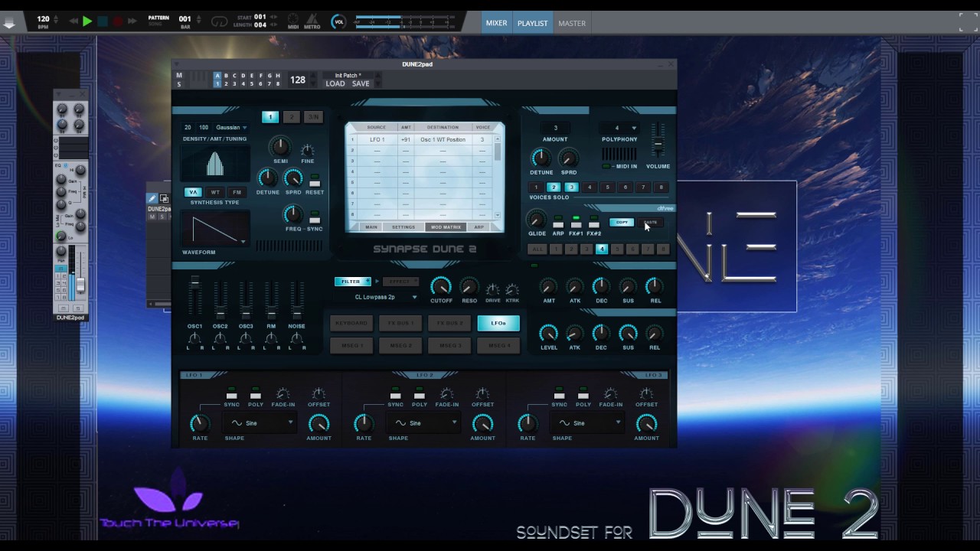
Task: Open the MIDI settings icon
Action: pos(293,21)
